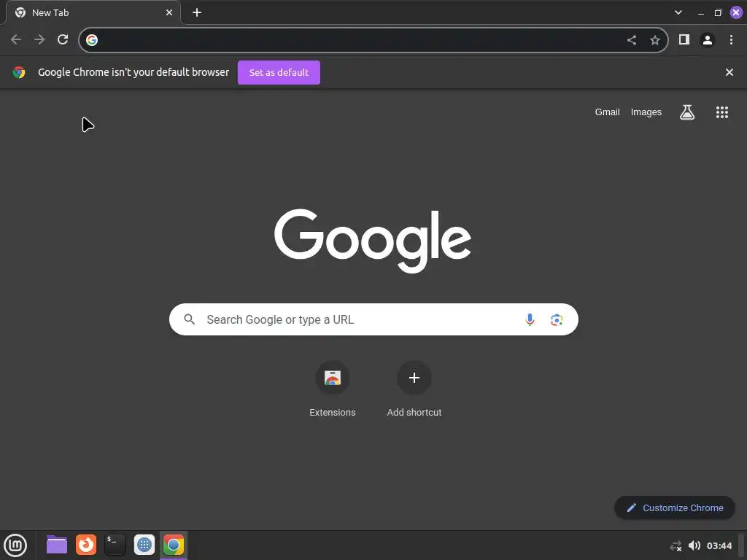Open the Linux Mint start menu

(x=15, y=545)
